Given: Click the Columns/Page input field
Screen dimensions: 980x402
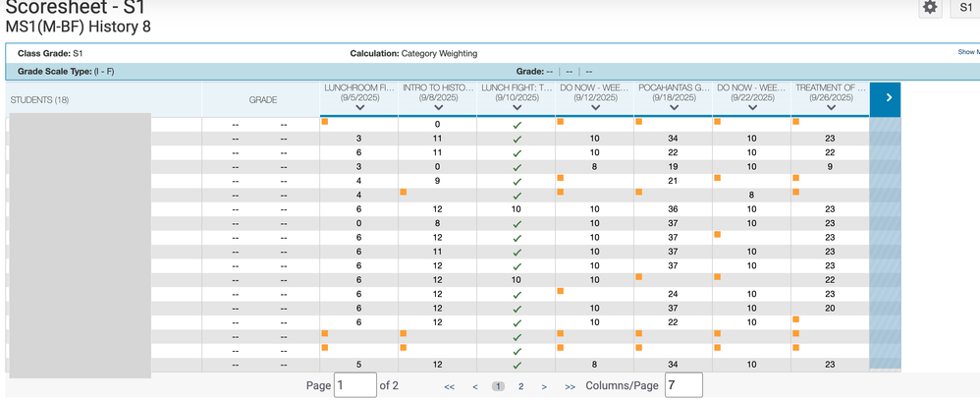Looking at the screenshot, I should point(682,385).
